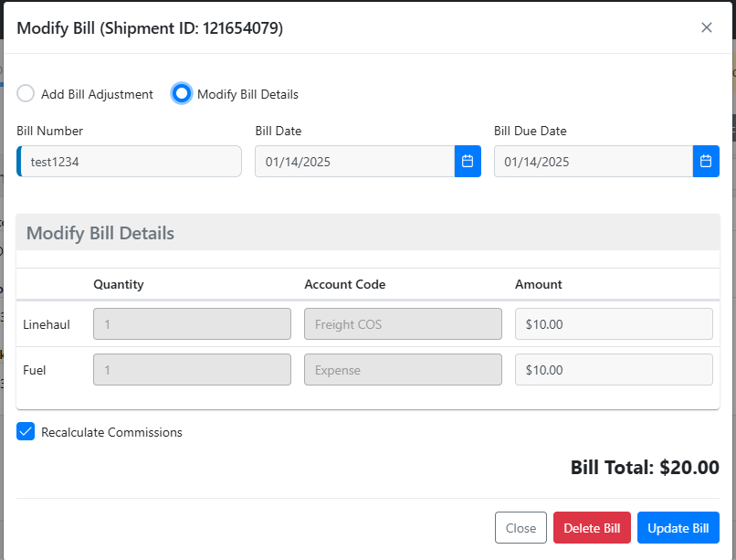Click the Linehaul Amount field
The image size is (736, 560).
(614, 324)
